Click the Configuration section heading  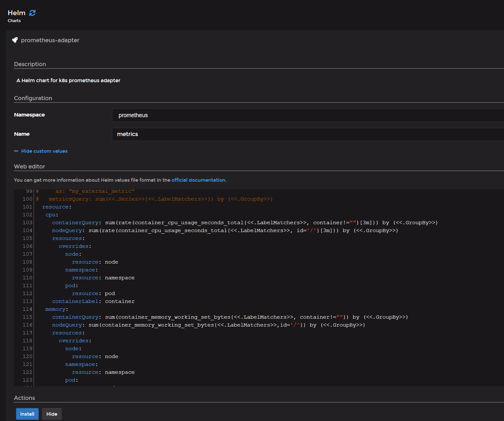click(33, 98)
